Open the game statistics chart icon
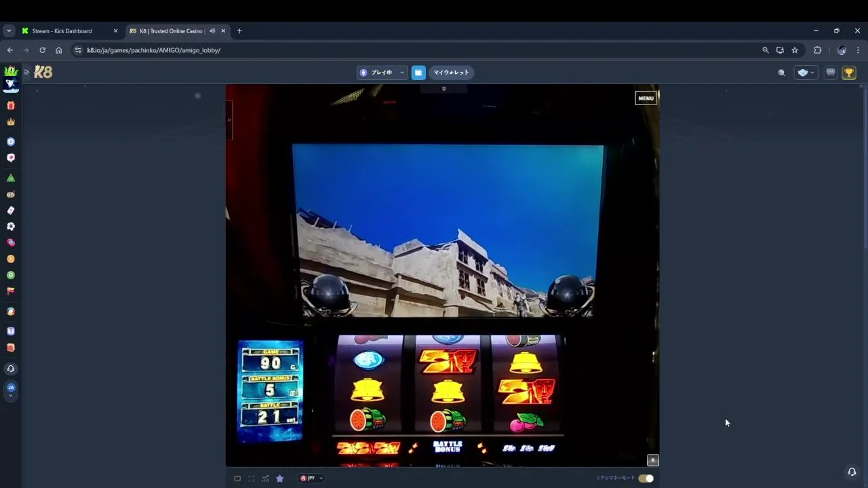 coord(265,479)
